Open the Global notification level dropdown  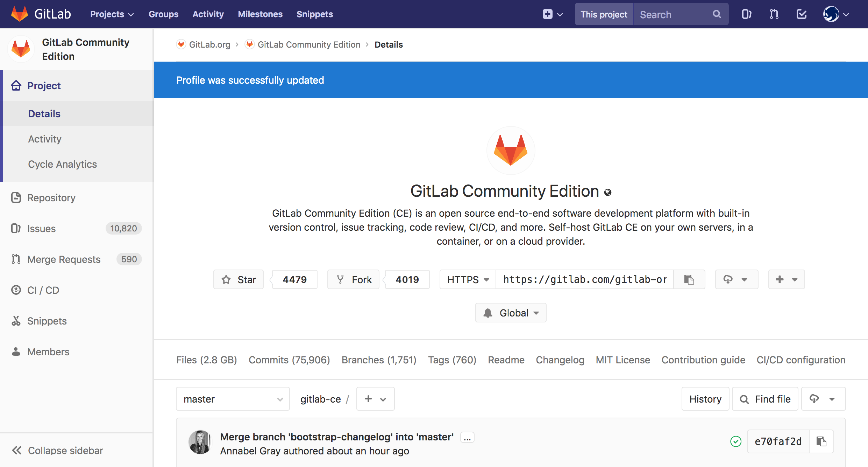coord(511,313)
